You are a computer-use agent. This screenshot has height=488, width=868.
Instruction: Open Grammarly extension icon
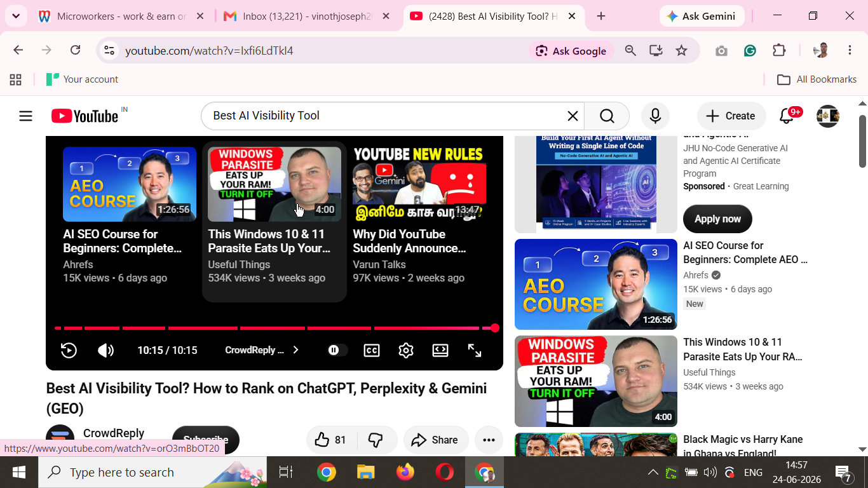750,51
